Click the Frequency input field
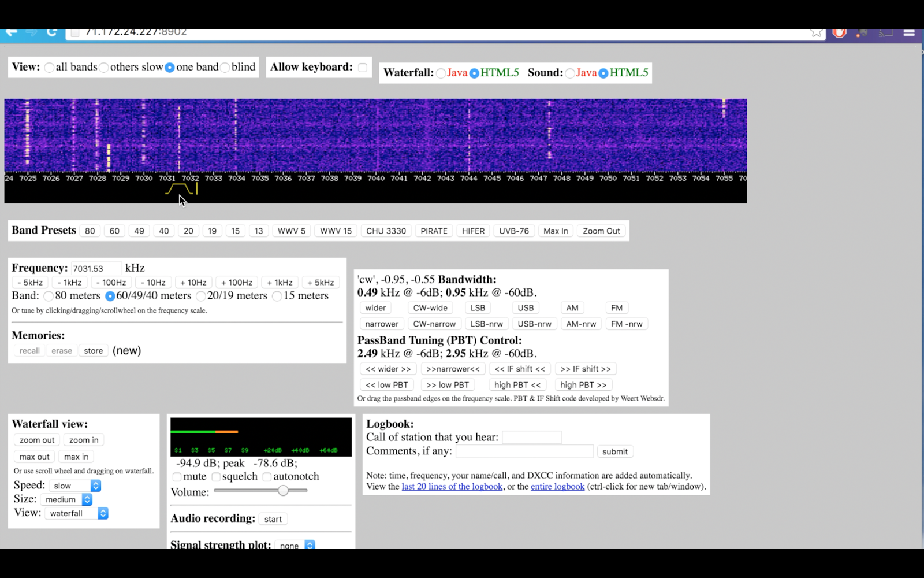Image resolution: width=924 pixels, height=578 pixels. (96, 268)
